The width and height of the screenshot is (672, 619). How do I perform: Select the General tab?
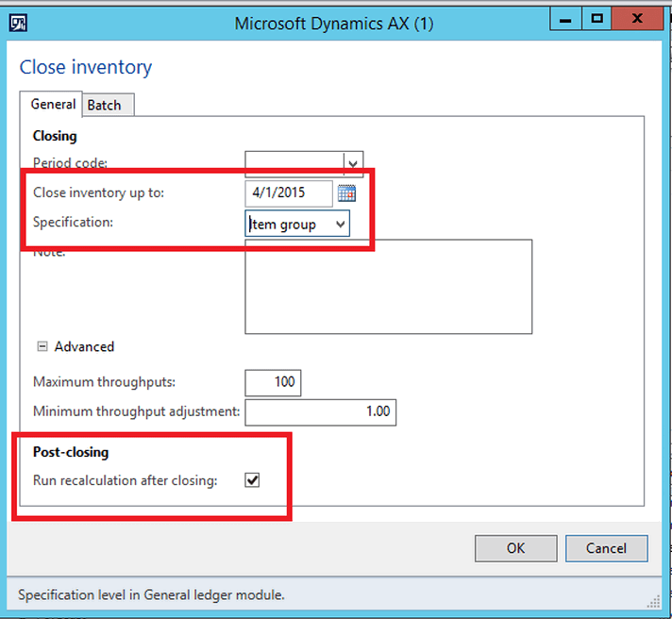coord(52,104)
